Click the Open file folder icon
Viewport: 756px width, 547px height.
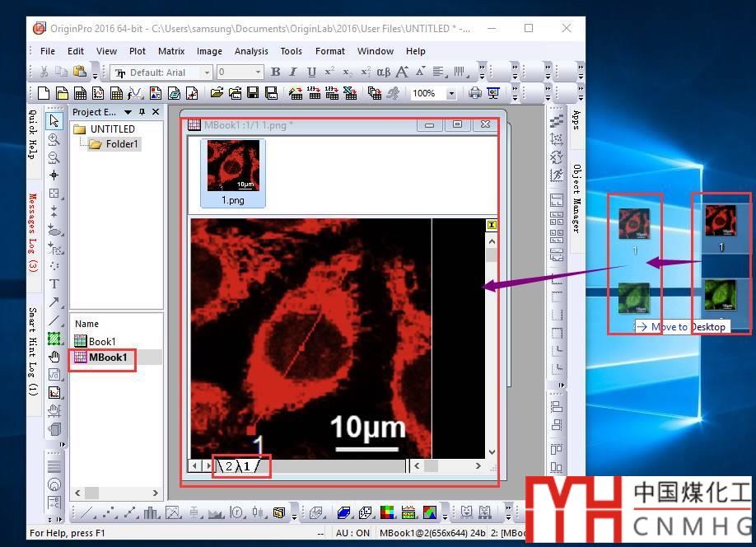click(x=217, y=94)
